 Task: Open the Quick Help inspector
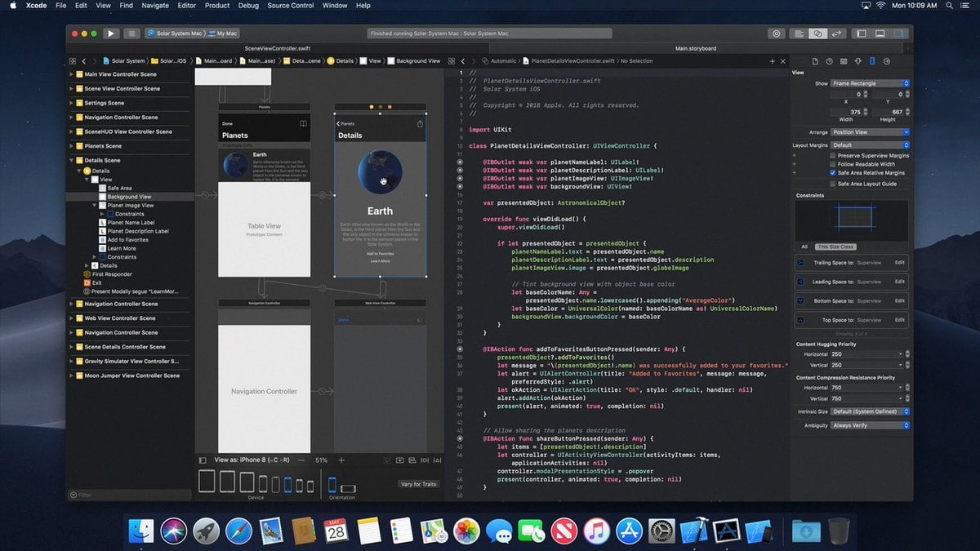click(x=830, y=60)
